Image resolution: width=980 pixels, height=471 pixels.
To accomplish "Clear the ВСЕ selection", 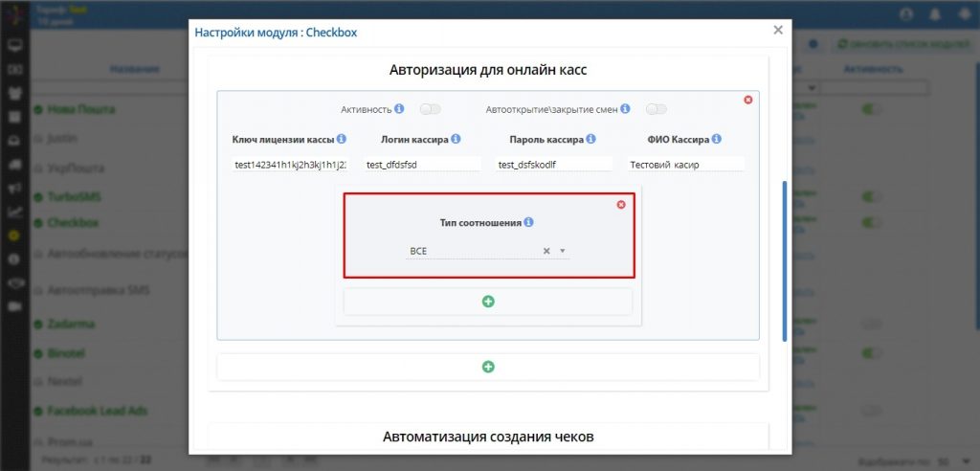I will coord(546,251).
